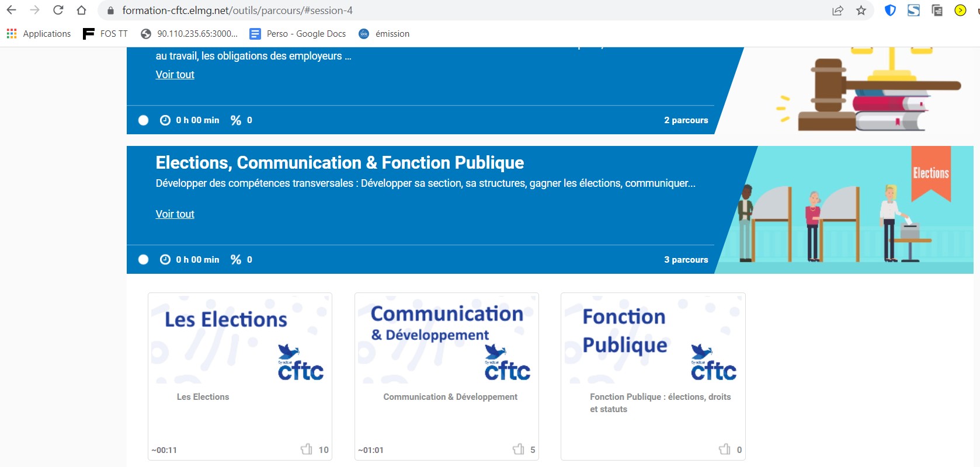Reload the current page

(x=58, y=11)
